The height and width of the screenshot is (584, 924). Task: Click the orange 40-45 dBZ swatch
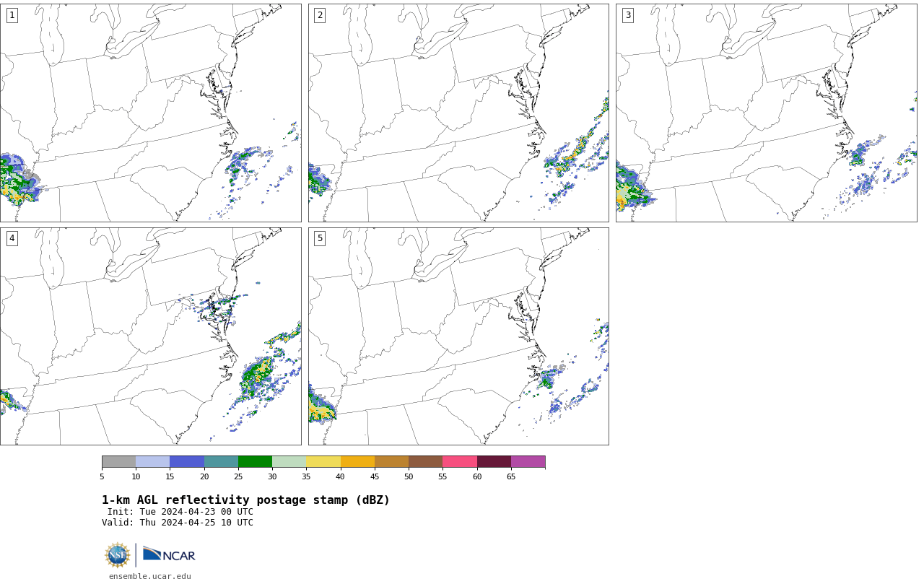[x=357, y=462]
